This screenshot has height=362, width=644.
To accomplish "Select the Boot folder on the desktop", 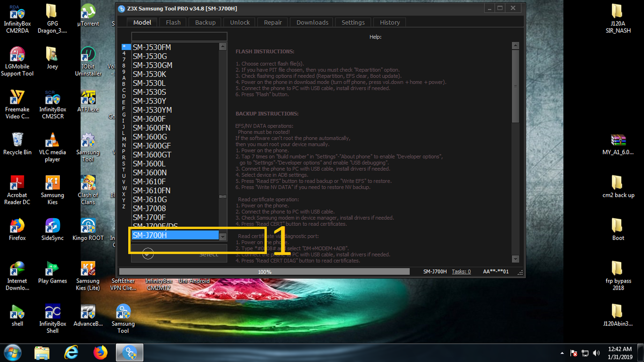I will (x=618, y=230).
